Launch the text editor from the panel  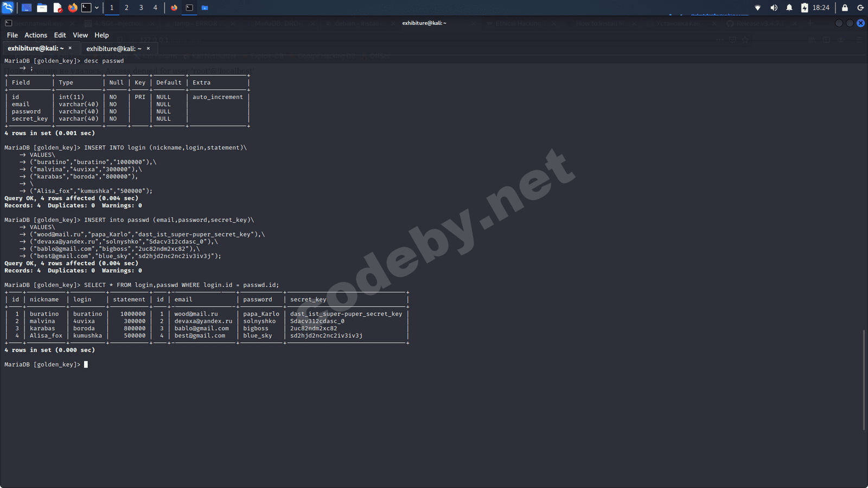pos(58,8)
